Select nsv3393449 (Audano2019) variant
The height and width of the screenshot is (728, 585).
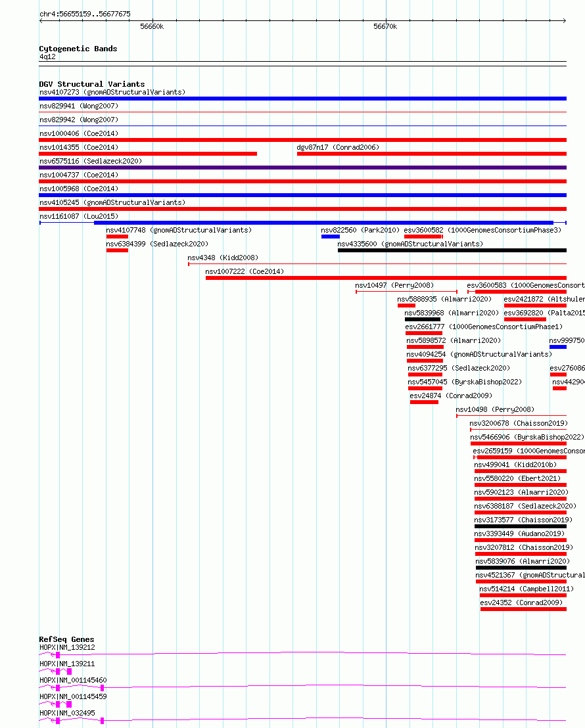click(520, 534)
